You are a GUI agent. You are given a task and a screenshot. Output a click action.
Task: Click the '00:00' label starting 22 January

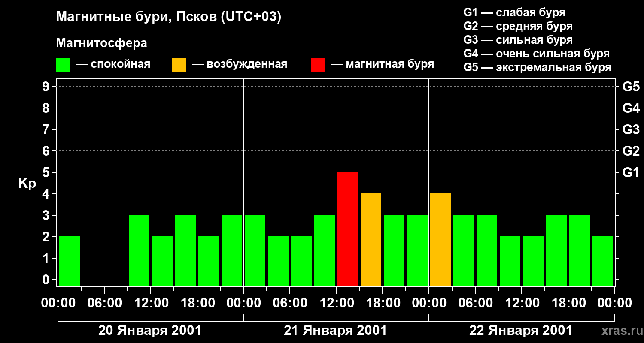point(428,303)
